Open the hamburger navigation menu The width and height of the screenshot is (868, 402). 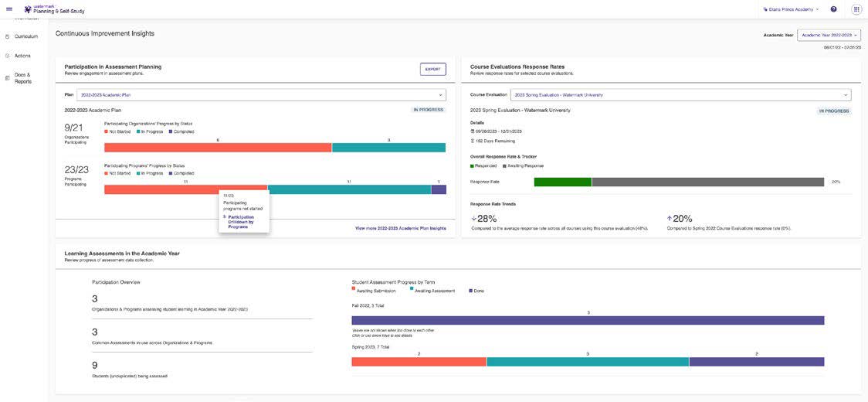tap(9, 9)
